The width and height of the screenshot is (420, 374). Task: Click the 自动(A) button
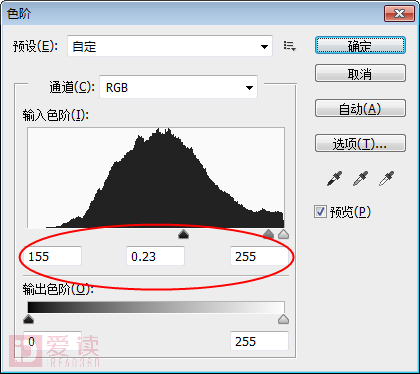point(360,108)
